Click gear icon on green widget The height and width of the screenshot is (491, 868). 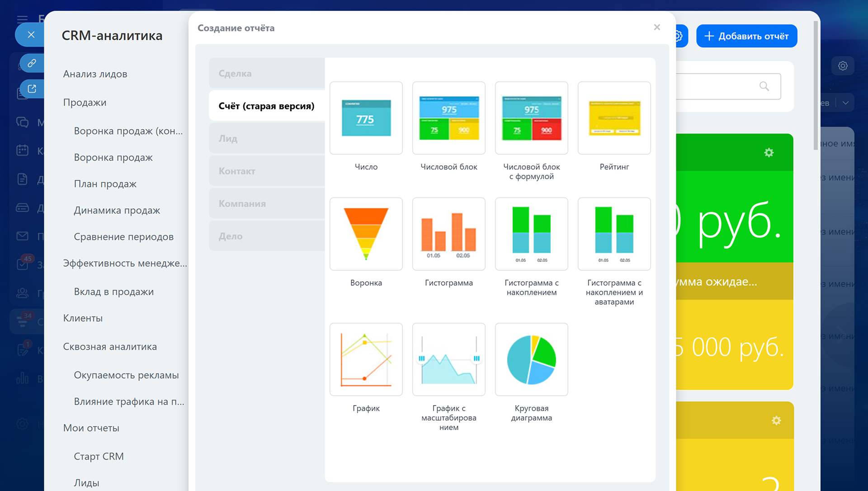click(769, 153)
